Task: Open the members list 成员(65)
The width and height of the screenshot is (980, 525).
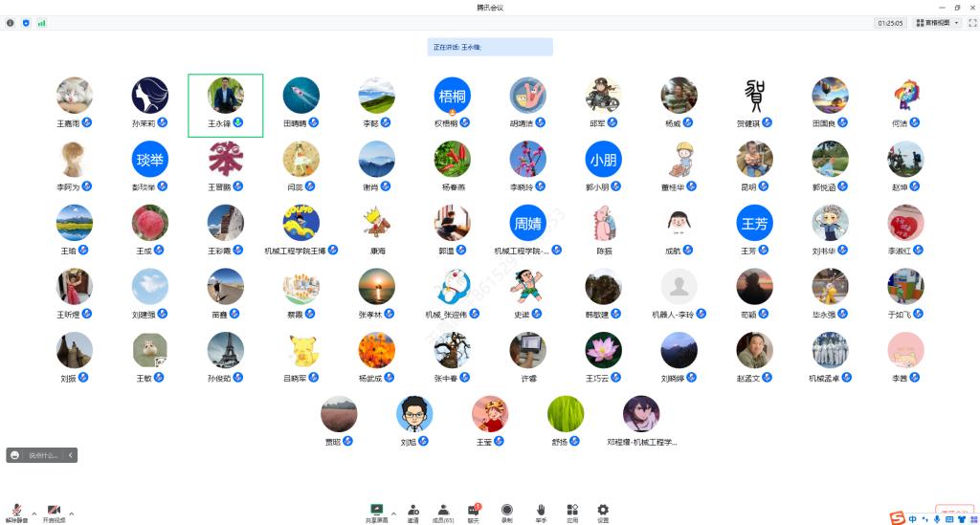Action: coord(443,513)
